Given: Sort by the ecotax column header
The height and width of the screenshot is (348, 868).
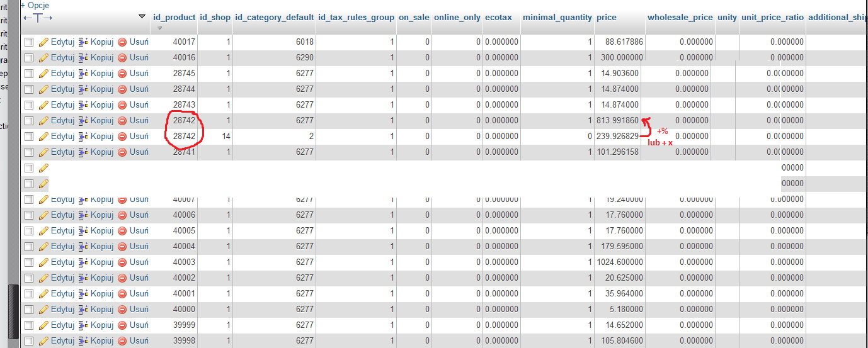Looking at the screenshot, I should pyautogui.click(x=498, y=17).
